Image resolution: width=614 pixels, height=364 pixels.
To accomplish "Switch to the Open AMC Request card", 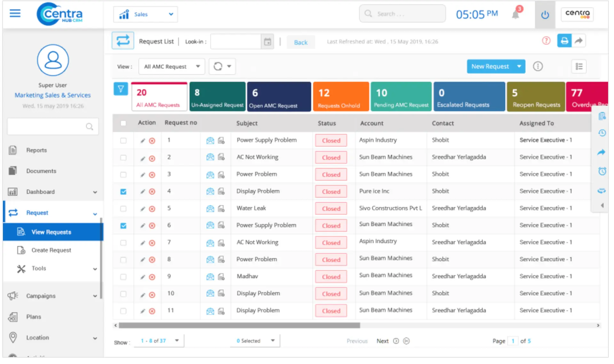I will coord(279,96).
